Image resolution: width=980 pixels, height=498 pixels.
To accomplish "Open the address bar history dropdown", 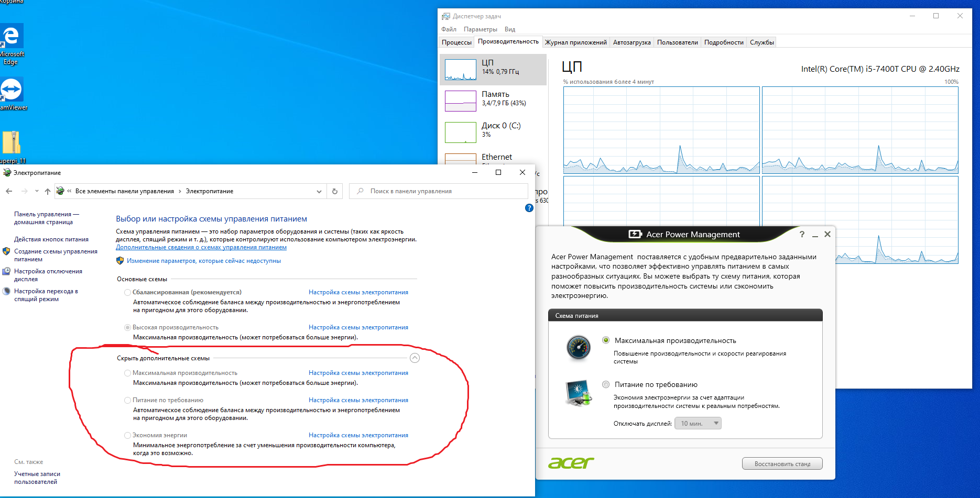I will point(319,191).
